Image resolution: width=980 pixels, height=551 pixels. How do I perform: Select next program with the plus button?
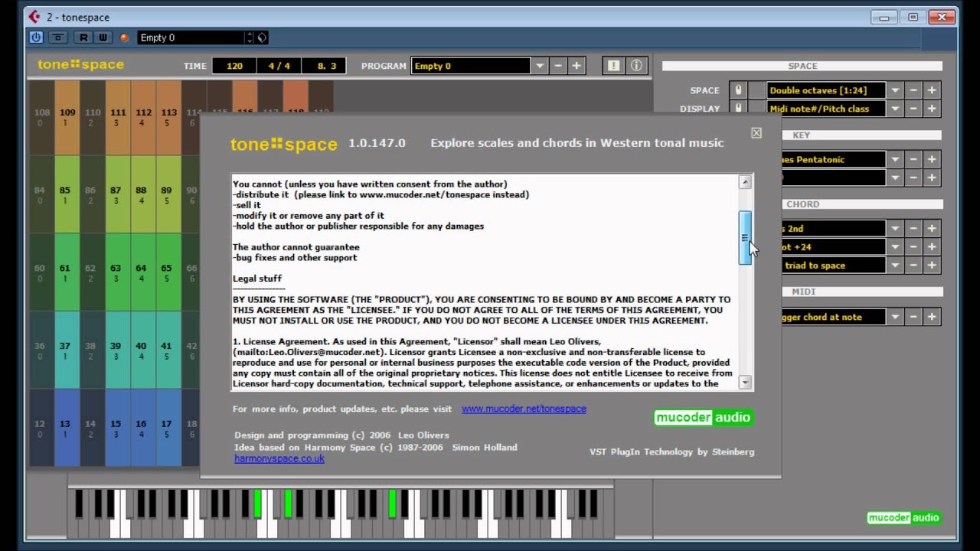tap(577, 66)
